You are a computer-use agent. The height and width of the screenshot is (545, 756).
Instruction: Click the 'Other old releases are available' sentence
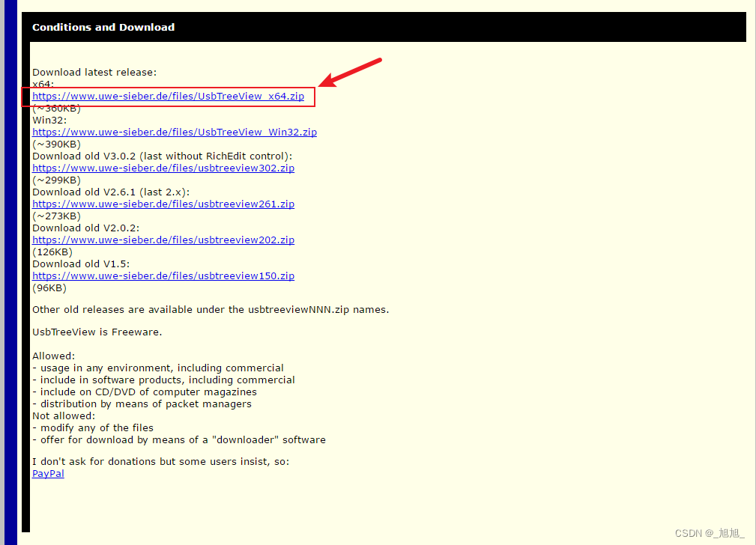point(211,310)
